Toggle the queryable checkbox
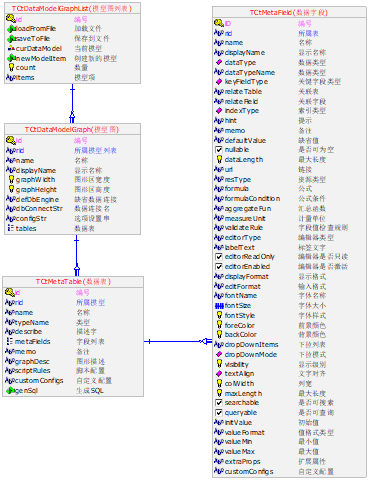 pyautogui.click(x=219, y=413)
